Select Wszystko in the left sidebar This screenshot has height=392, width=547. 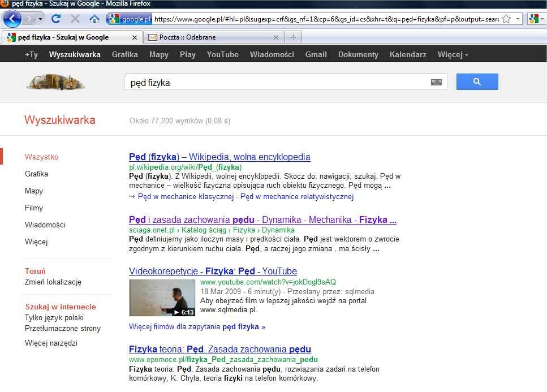(41, 157)
